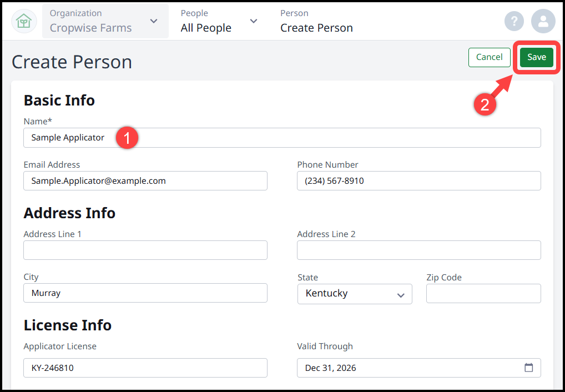Select the Applicator License field showing KY-246810
The height and width of the screenshot is (392, 565).
click(x=145, y=368)
